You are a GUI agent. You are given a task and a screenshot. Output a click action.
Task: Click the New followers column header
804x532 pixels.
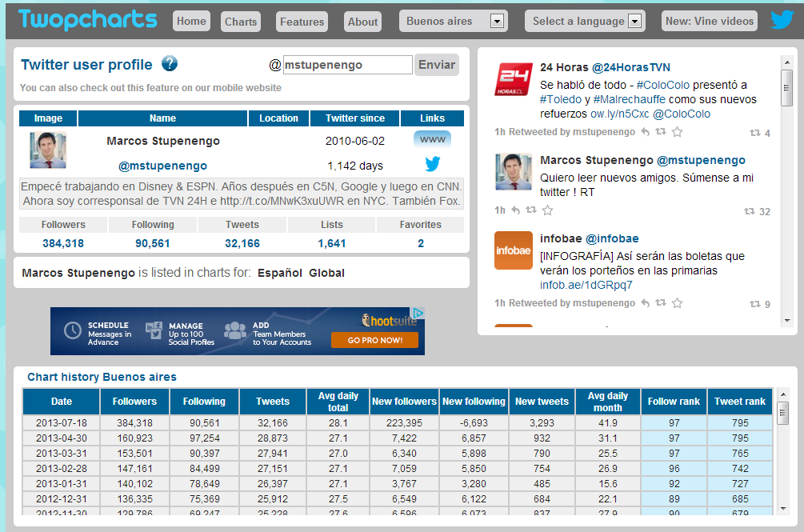pyautogui.click(x=404, y=402)
